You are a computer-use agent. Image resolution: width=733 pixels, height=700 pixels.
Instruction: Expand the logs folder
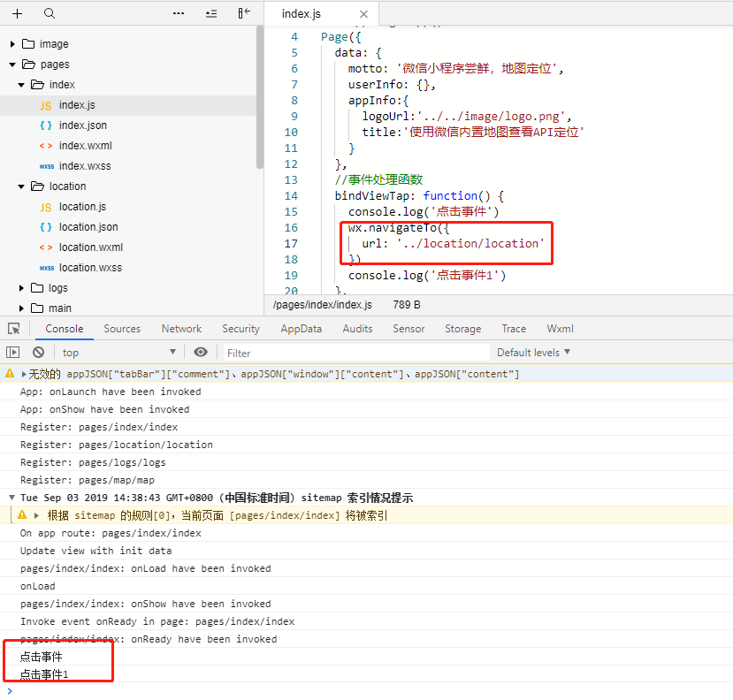(x=22, y=288)
